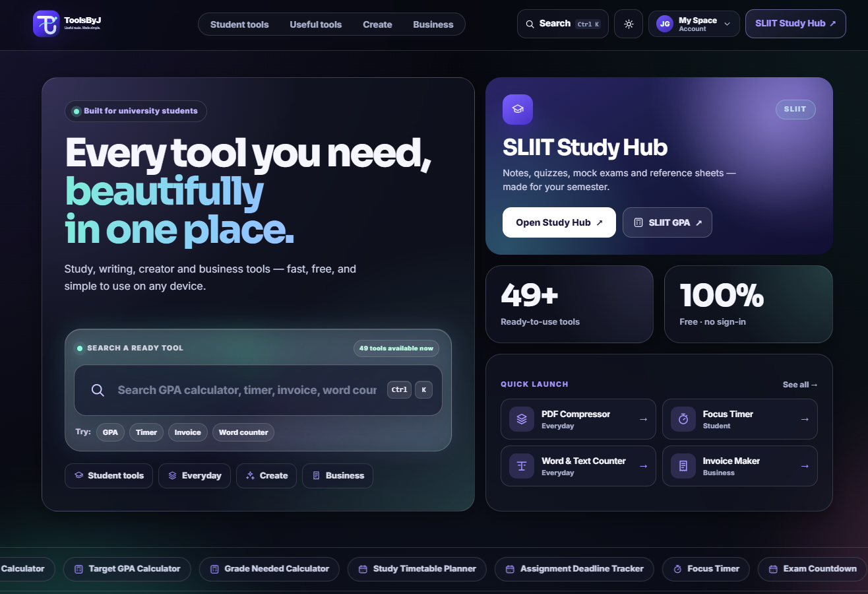
Task: Click the K key hint in search box
Action: pyautogui.click(x=423, y=390)
